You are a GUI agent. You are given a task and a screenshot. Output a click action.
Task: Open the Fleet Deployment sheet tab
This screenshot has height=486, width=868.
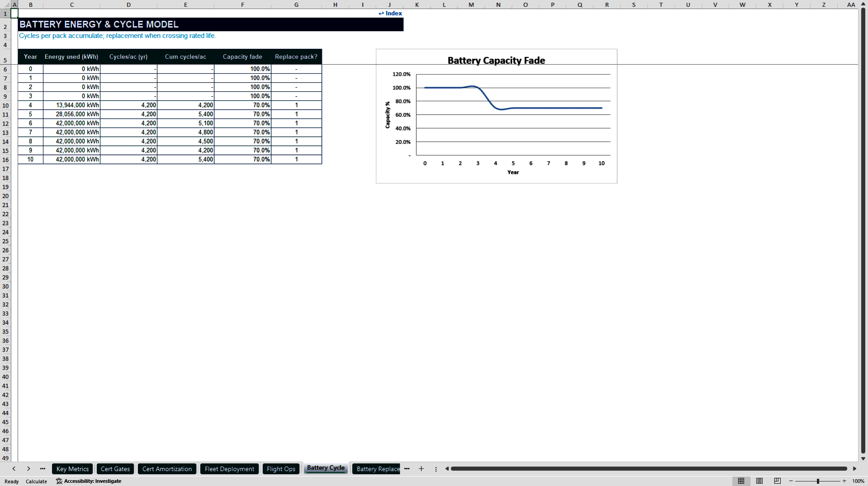(x=229, y=469)
